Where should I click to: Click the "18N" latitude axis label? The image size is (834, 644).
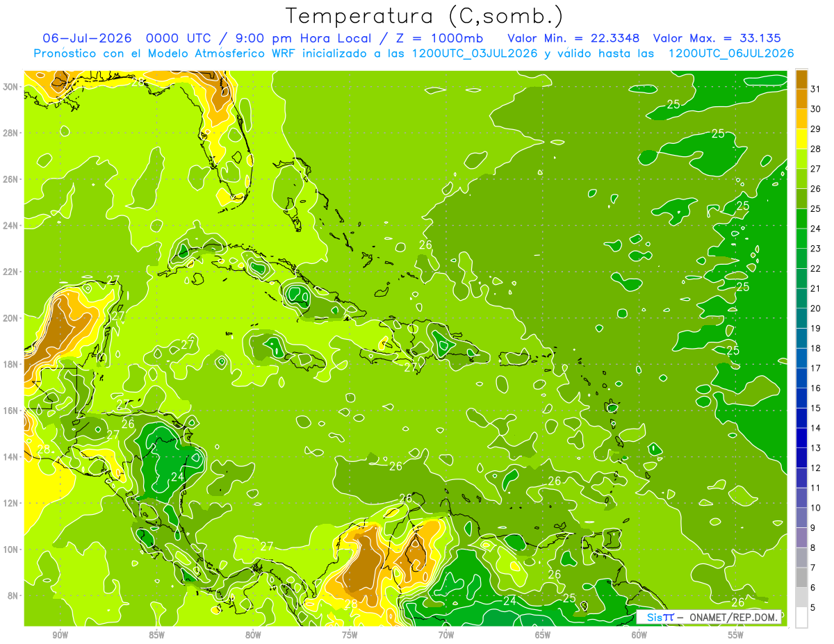pyautogui.click(x=11, y=364)
